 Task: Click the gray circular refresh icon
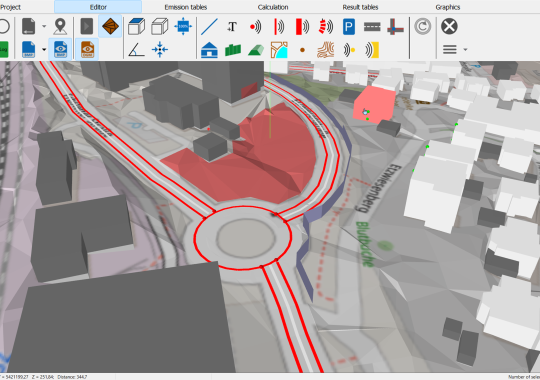coord(423,27)
